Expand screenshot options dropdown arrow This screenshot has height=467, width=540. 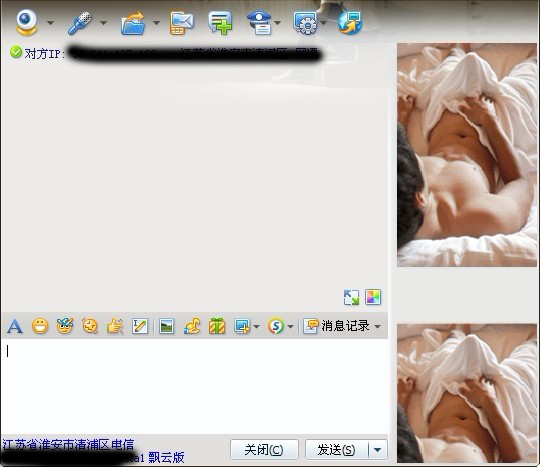(x=257, y=326)
